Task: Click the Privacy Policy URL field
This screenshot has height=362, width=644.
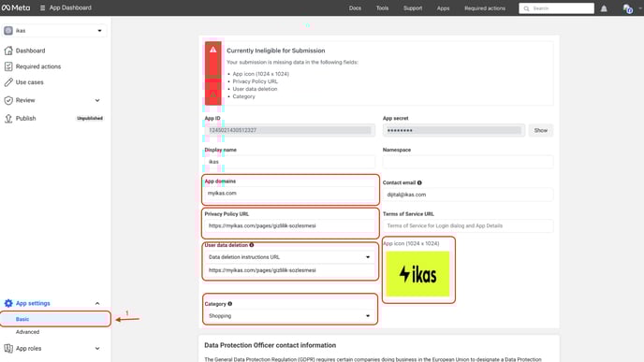Action: tap(289, 225)
